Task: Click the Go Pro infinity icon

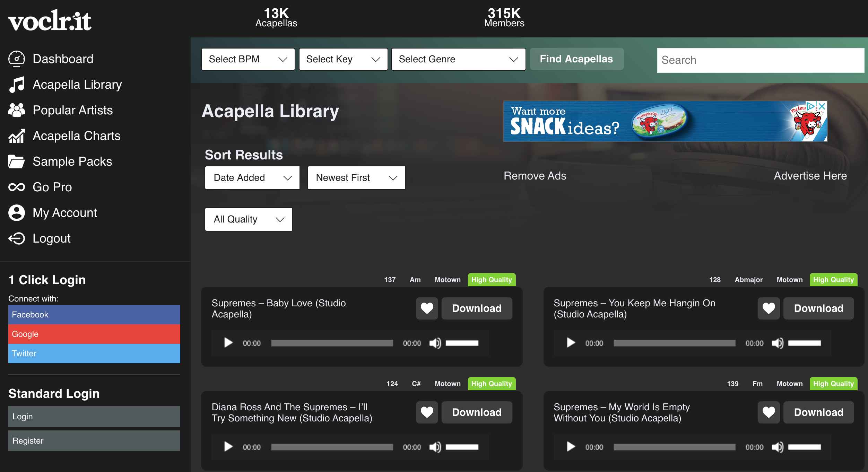Action: (x=17, y=187)
